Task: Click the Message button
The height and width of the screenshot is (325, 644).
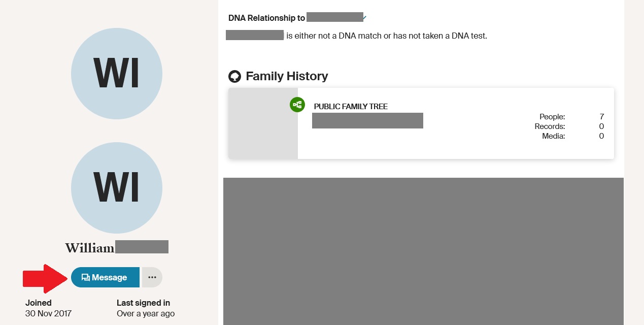Action: (105, 277)
